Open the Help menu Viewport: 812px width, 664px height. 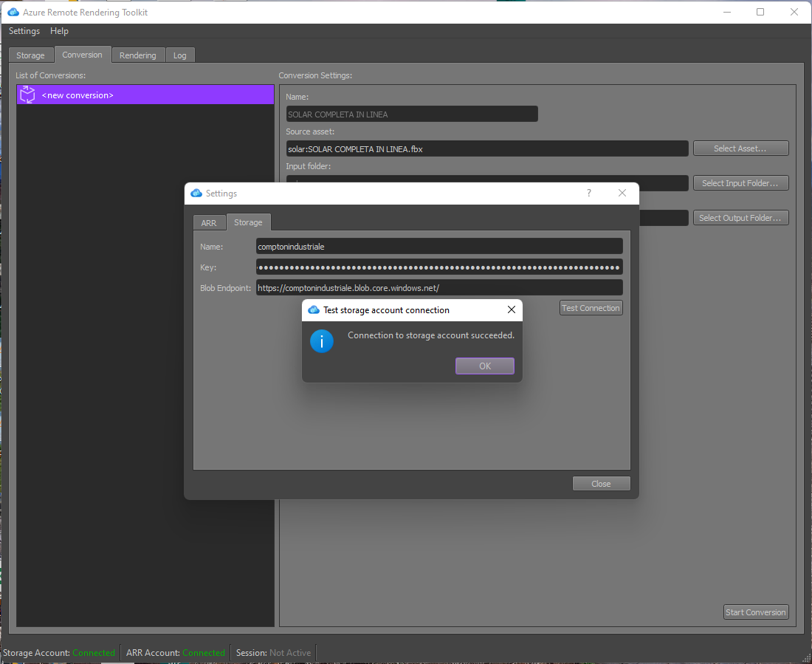[x=59, y=31]
